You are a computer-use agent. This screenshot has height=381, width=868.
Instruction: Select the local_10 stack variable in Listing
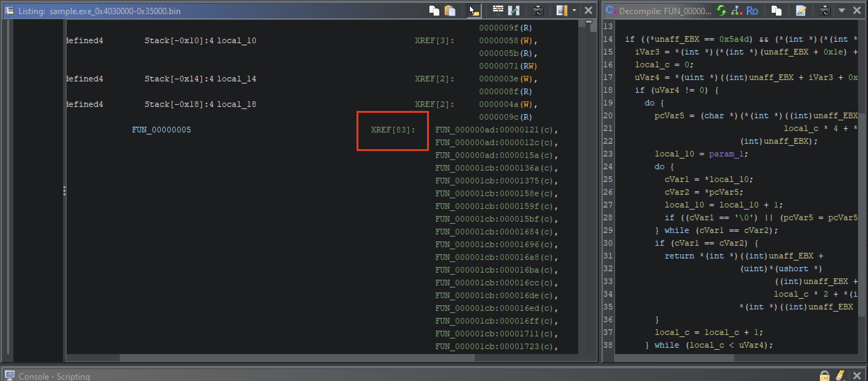[237, 41]
